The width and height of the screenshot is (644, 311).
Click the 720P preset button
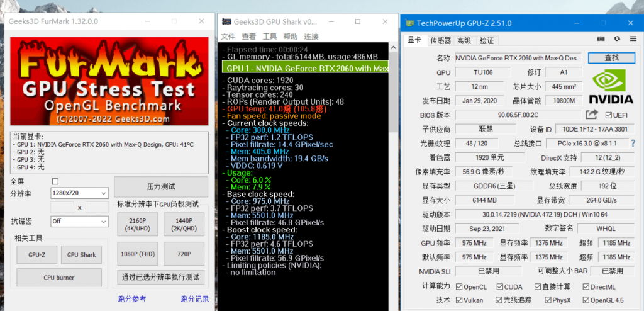pyautogui.click(x=184, y=254)
